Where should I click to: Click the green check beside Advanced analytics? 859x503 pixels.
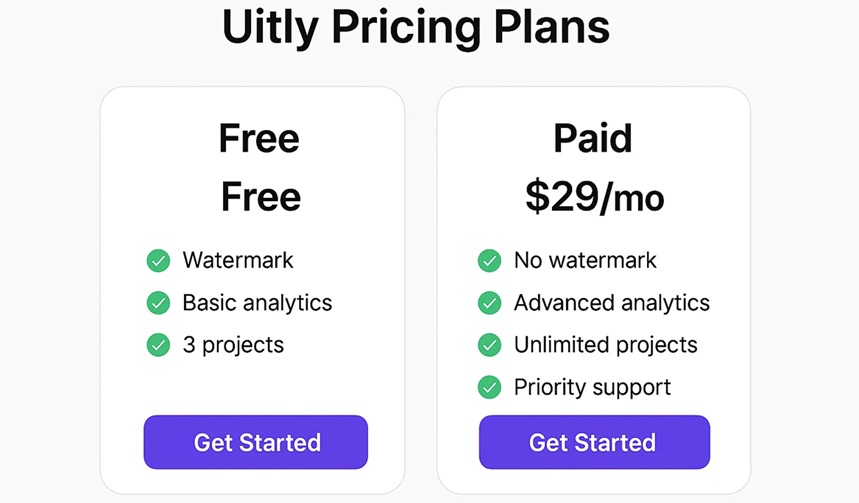click(x=489, y=302)
